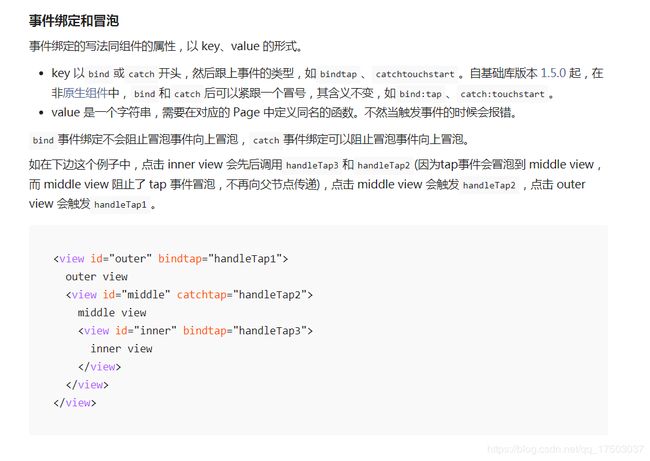Click the bind code starting the 事件绑定不会阻止 sentence
Viewport: 650px width, 461px height.
[43, 141]
